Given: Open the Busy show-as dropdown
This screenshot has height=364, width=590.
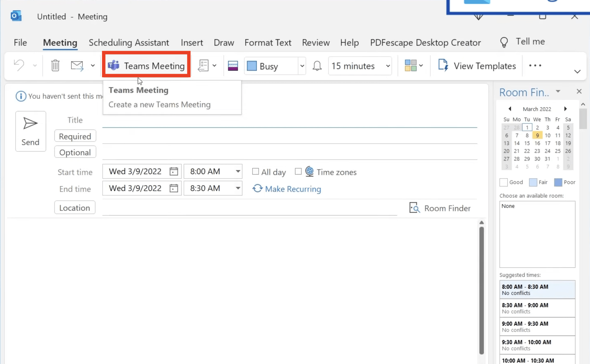Looking at the screenshot, I should pyautogui.click(x=302, y=66).
